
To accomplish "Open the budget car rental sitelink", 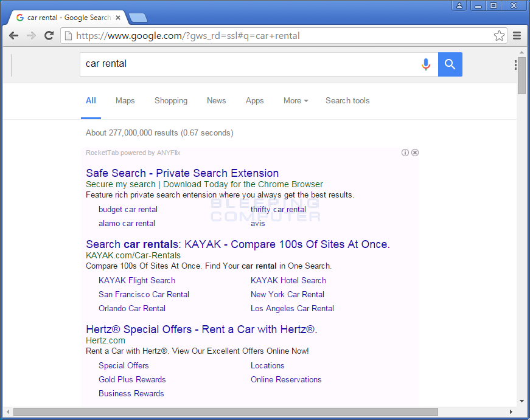I will (128, 209).
